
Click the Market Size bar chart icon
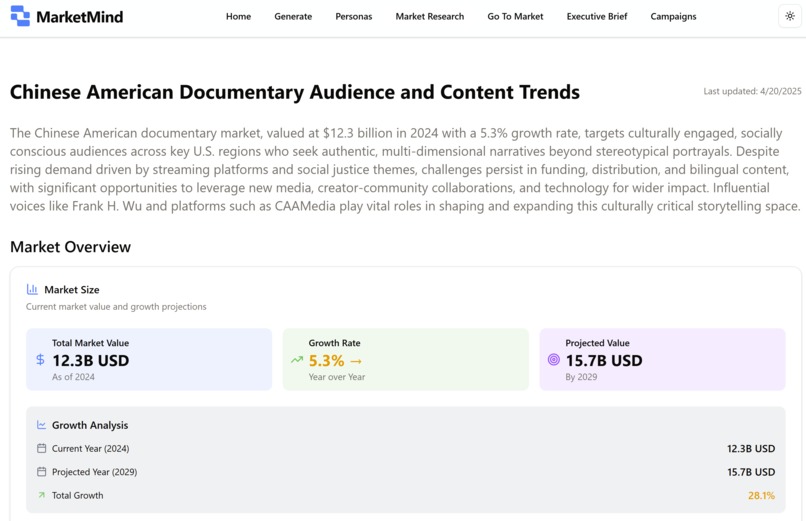[x=32, y=289]
